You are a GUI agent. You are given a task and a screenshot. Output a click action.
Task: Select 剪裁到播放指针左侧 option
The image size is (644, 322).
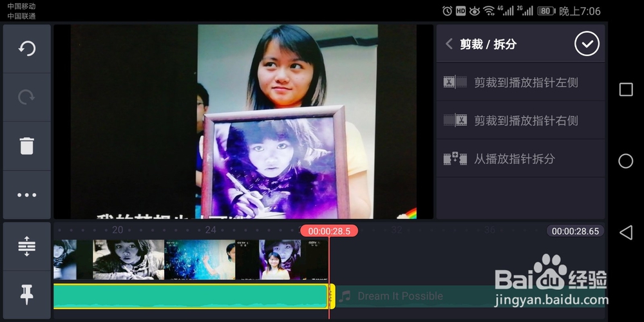pyautogui.click(x=520, y=82)
